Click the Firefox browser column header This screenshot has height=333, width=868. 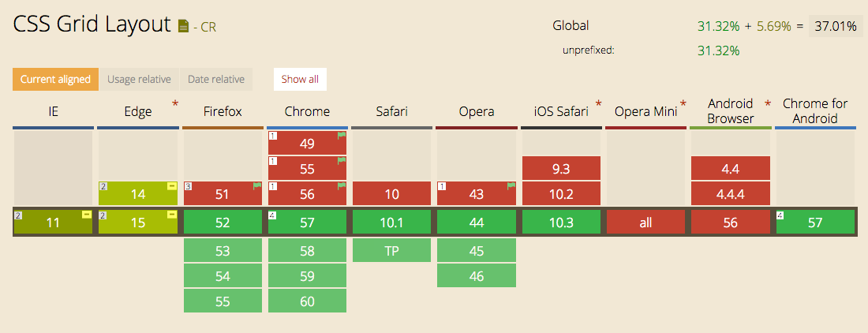click(x=223, y=111)
